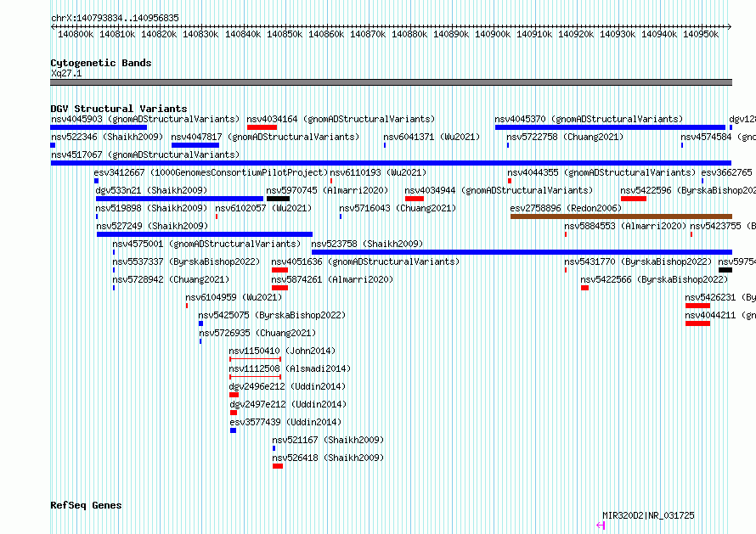Open nsv5726935 (Chuang2021) label
756x534 pixels.
[257, 333]
